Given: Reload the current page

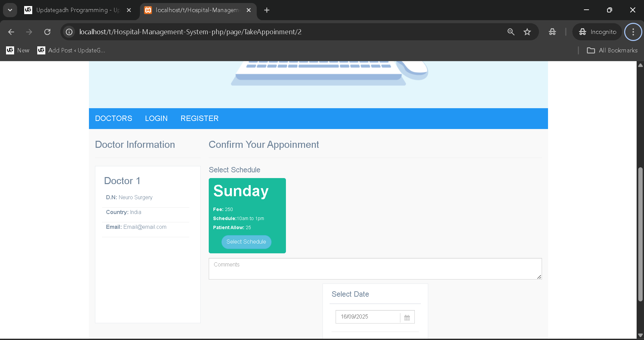Looking at the screenshot, I should click(x=47, y=32).
